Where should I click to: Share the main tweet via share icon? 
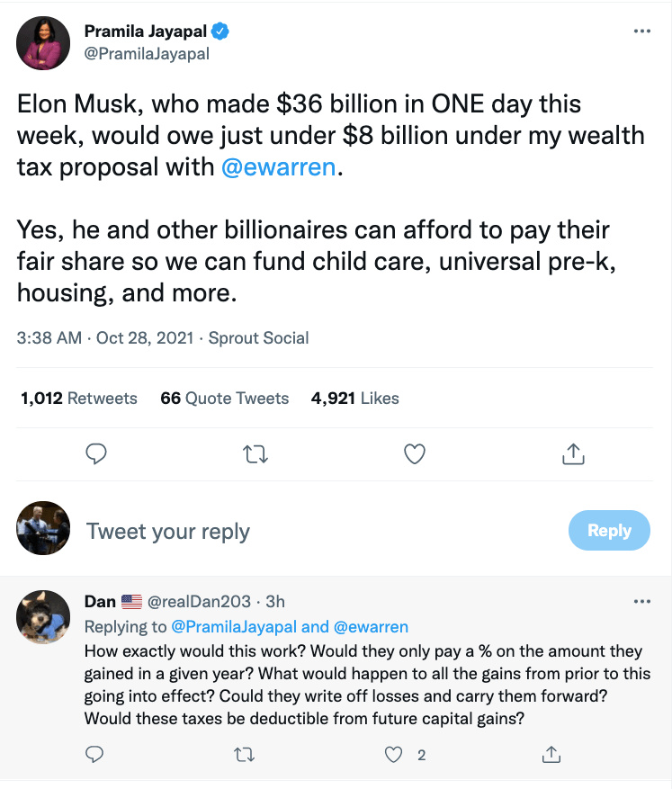pyautogui.click(x=572, y=455)
